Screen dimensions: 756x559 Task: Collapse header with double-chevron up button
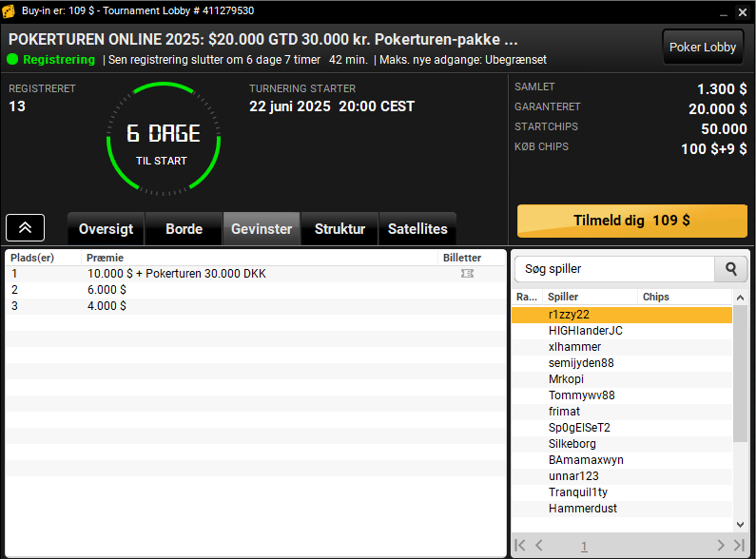[x=25, y=228]
